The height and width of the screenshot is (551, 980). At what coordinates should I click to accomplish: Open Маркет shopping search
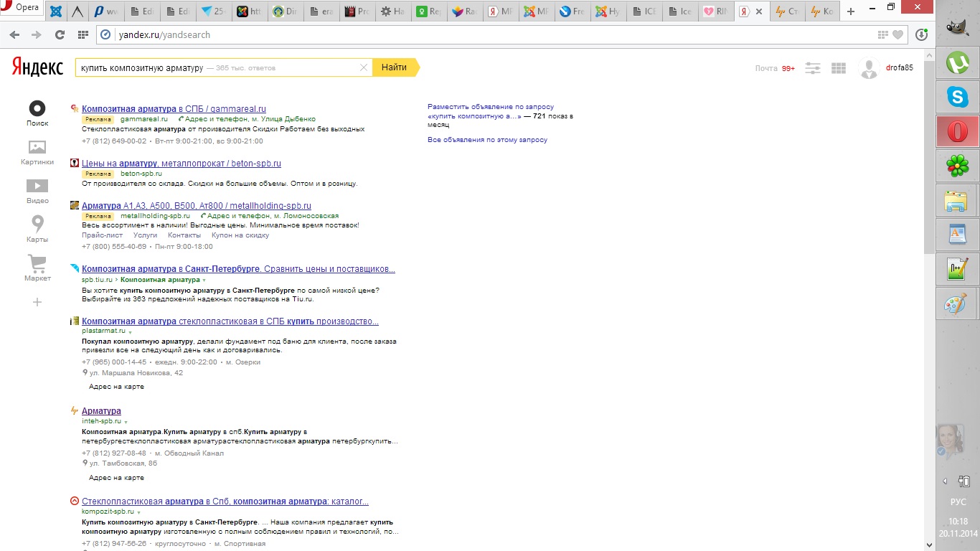37,268
